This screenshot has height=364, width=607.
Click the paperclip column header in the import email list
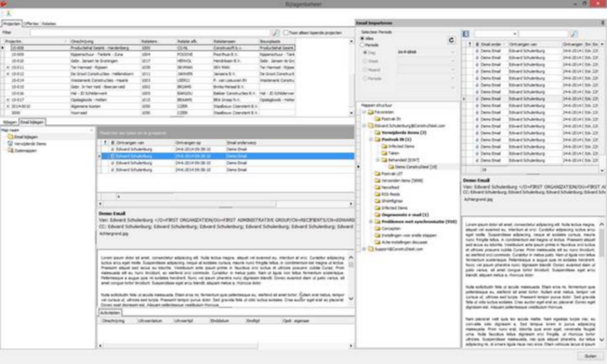(477, 44)
